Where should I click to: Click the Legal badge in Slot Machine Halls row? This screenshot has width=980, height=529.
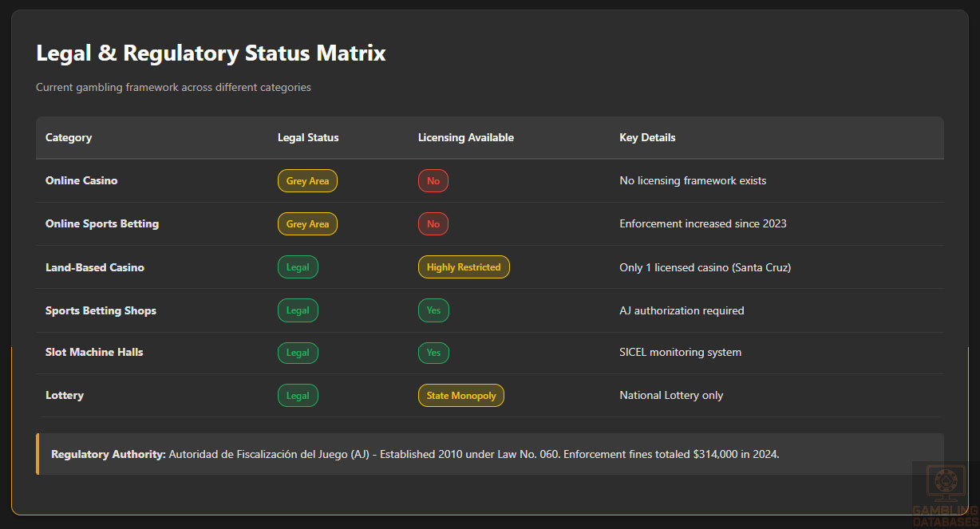[x=298, y=353]
